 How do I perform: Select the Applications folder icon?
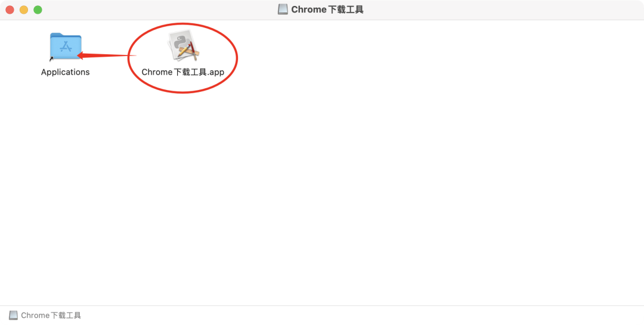(x=66, y=47)
